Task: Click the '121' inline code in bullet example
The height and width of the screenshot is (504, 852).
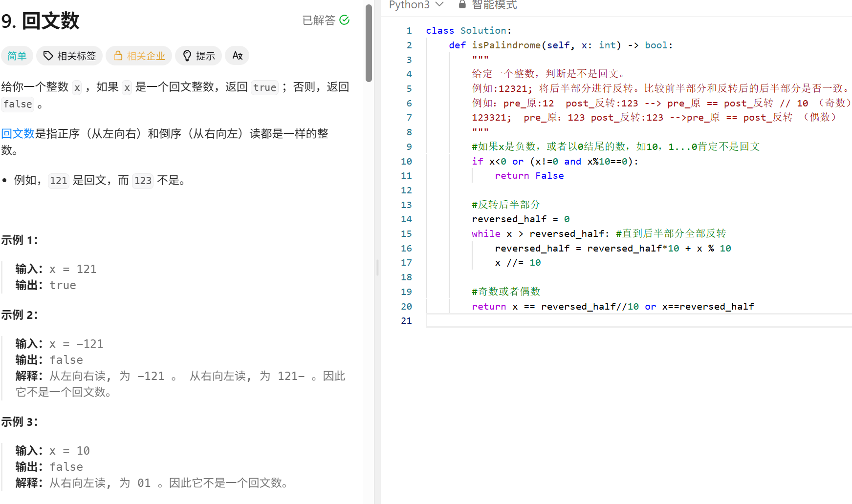Action: [58, 181]
